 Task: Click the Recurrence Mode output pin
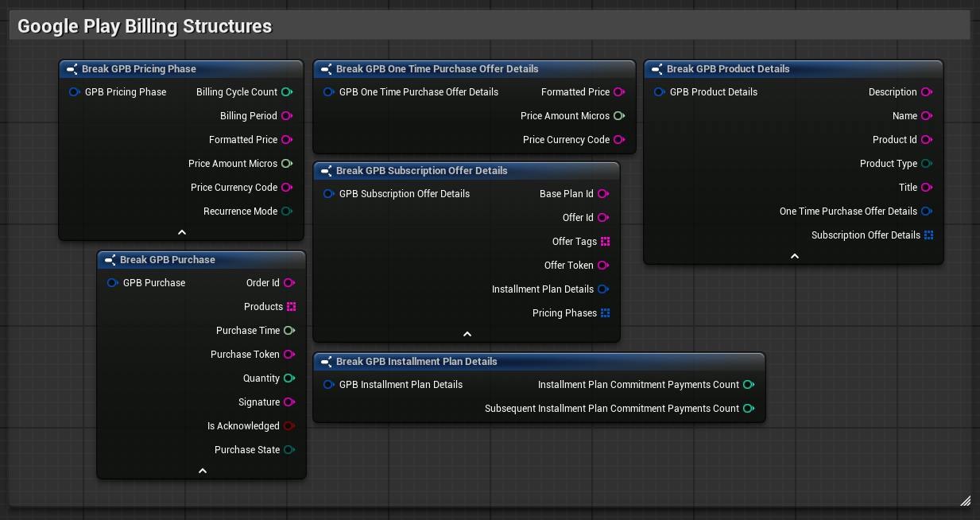tap(287, 211)
